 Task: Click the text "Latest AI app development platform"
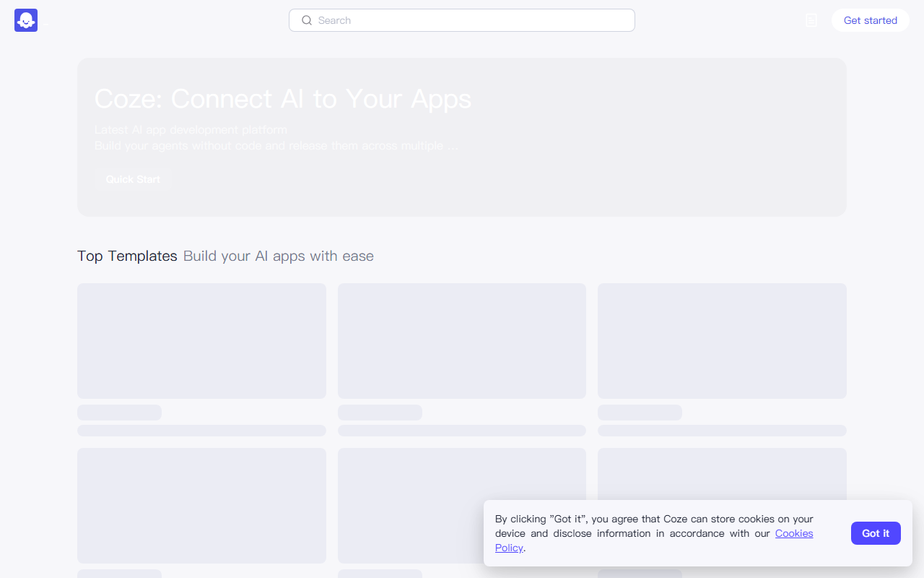pyautogui.click(x=191, y=130)
